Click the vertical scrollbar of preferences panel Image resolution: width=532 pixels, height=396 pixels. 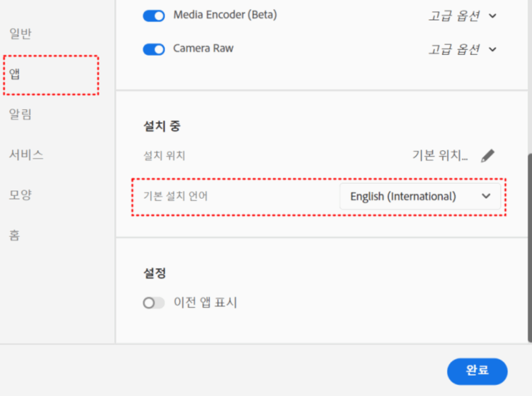pos(529,248)
